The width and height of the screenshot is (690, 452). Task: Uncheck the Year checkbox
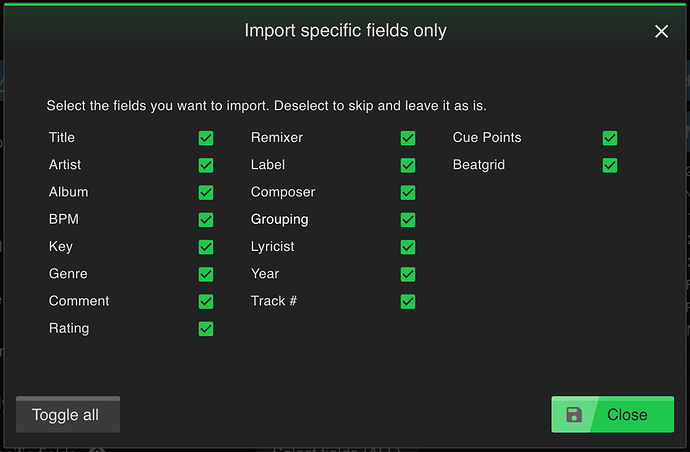point(408,275)
